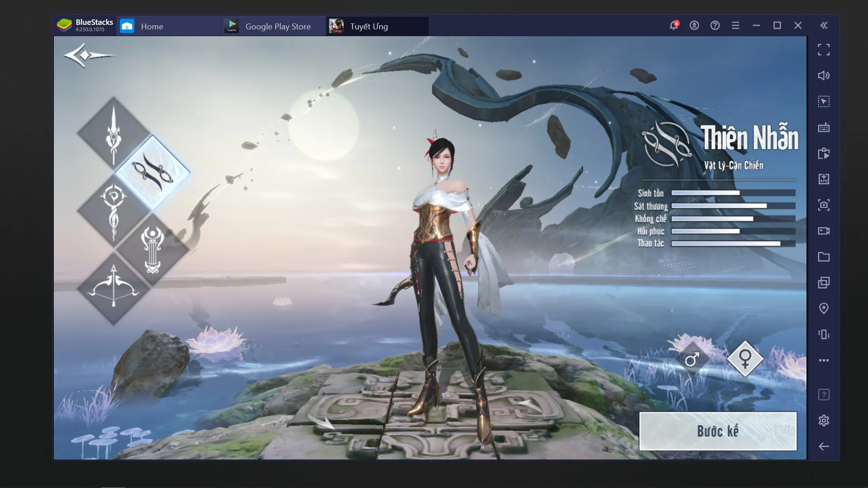
Task: Choose the male gender symbol
Action: 692,359
